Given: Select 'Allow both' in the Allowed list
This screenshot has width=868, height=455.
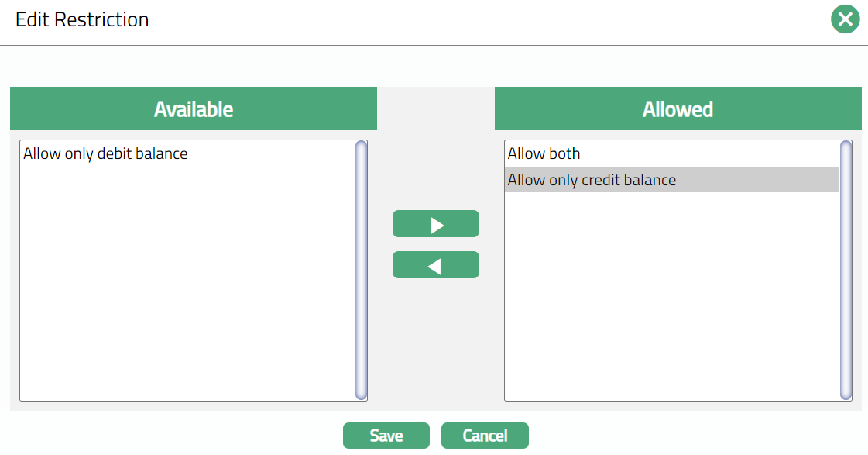Looking at the screenshot, I should tap(544, 153).
